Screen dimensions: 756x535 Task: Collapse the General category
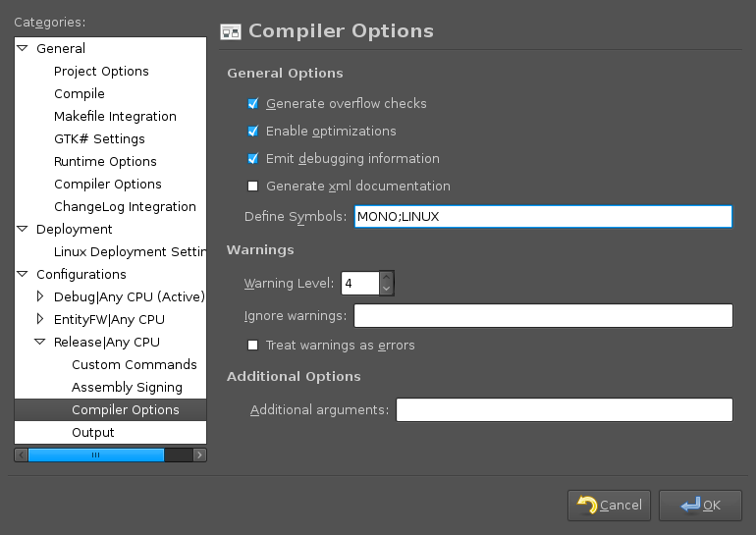pos(23,48)
